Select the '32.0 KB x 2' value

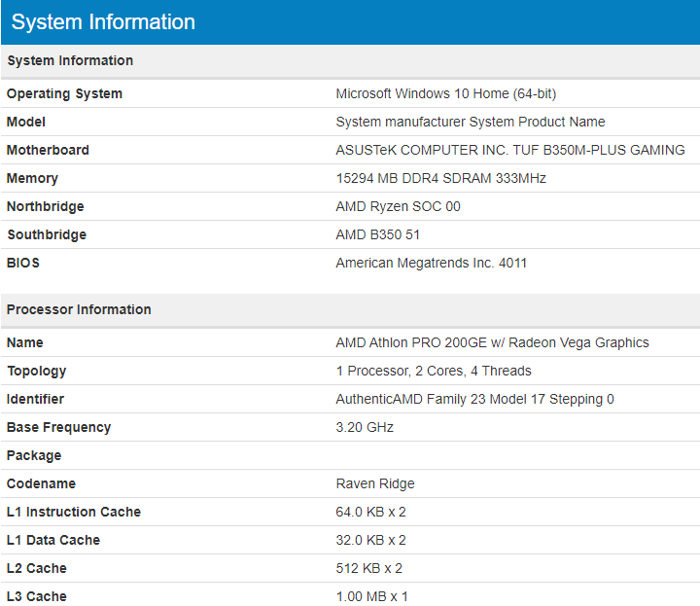coord(371,540)
